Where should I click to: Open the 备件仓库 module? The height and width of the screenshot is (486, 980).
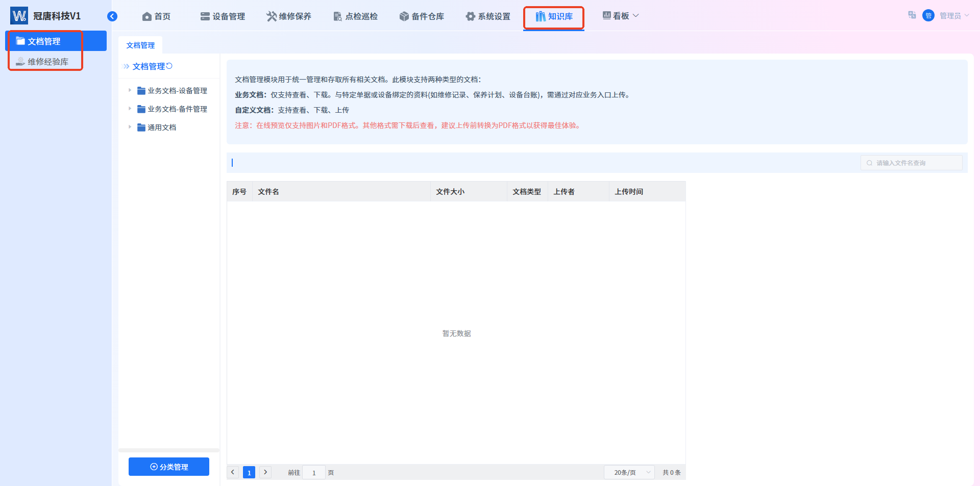[x=422, y=16]
